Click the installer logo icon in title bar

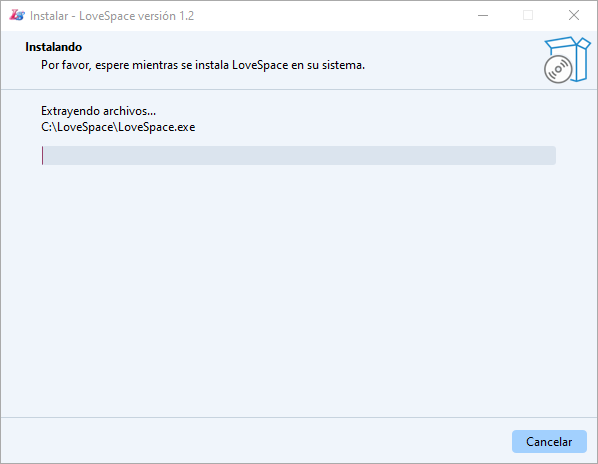pos(17,16)
